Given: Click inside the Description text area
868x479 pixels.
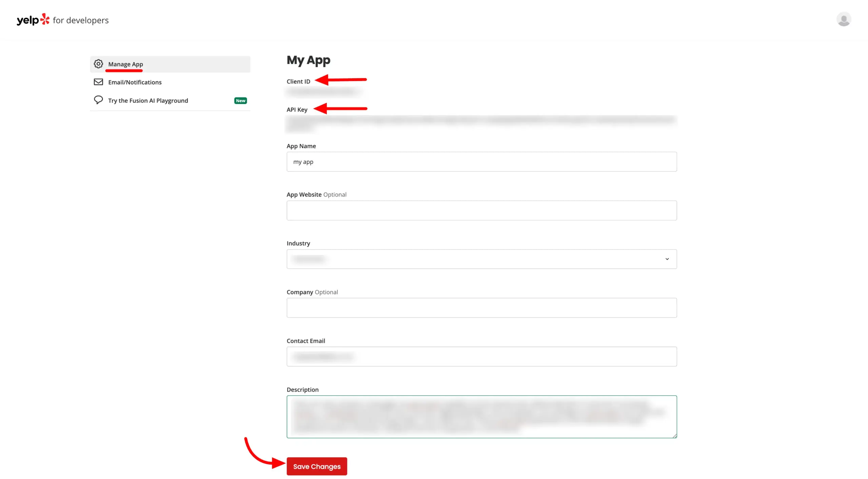Looking at the screenshot, I should click(481, 417).
